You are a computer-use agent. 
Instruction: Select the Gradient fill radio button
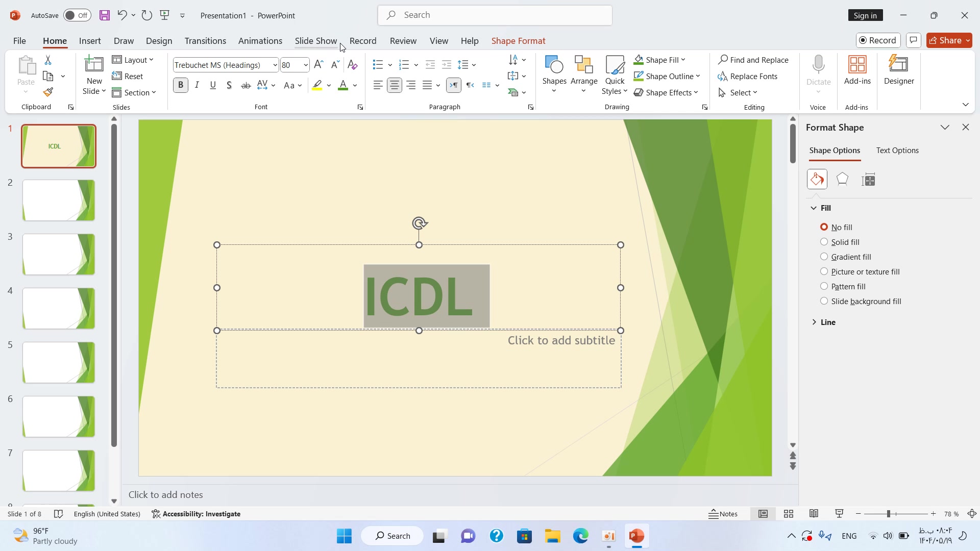point(824,257)
